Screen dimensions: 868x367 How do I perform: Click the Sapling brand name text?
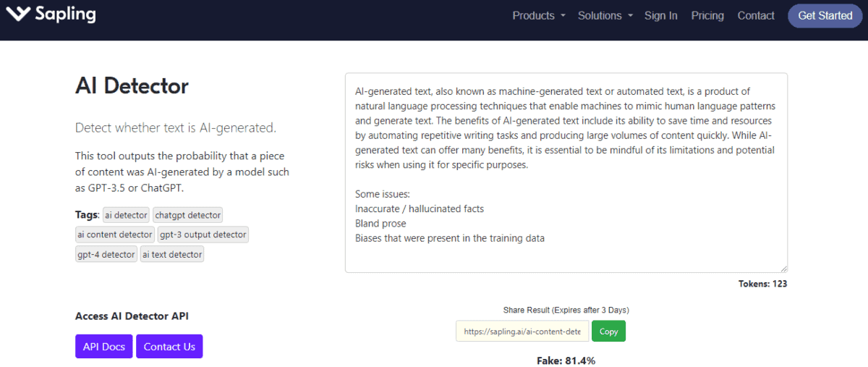(x=66, y=14)
